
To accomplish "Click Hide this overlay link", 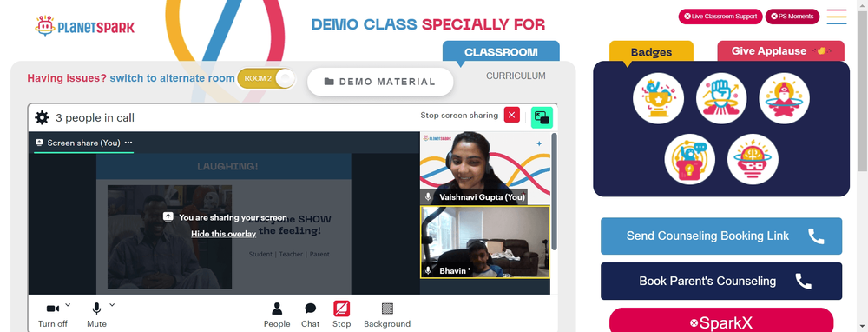I will 224,234.
